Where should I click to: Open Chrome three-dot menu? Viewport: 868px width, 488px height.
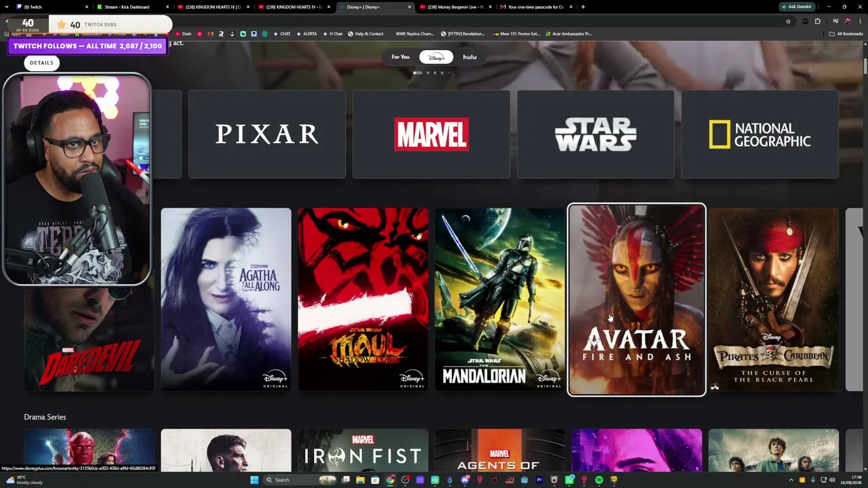(x=860, y=22)
